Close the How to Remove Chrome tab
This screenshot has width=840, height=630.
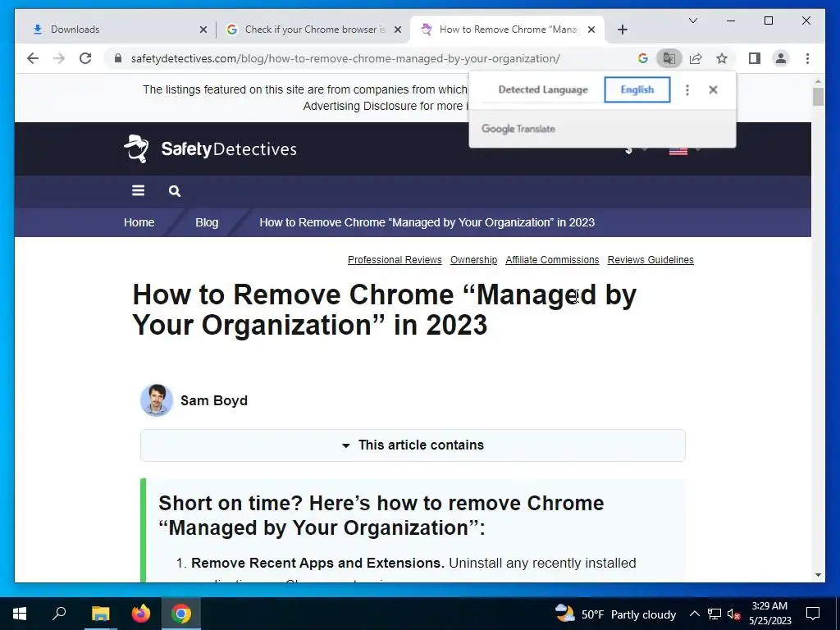[x=591, y=30]
